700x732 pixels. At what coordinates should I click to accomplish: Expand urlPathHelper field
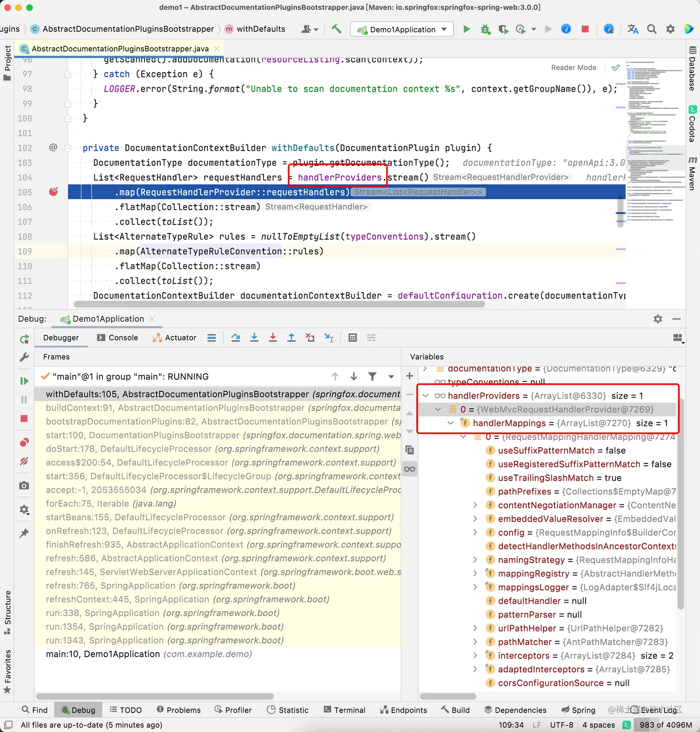click(x=475, y=628)
